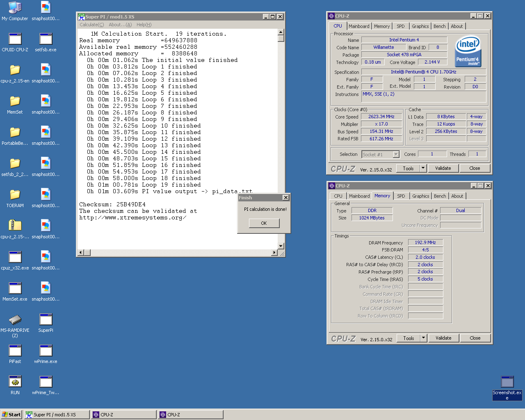
Task: Open the Help menu in Super PI
Action: point(144,25)
